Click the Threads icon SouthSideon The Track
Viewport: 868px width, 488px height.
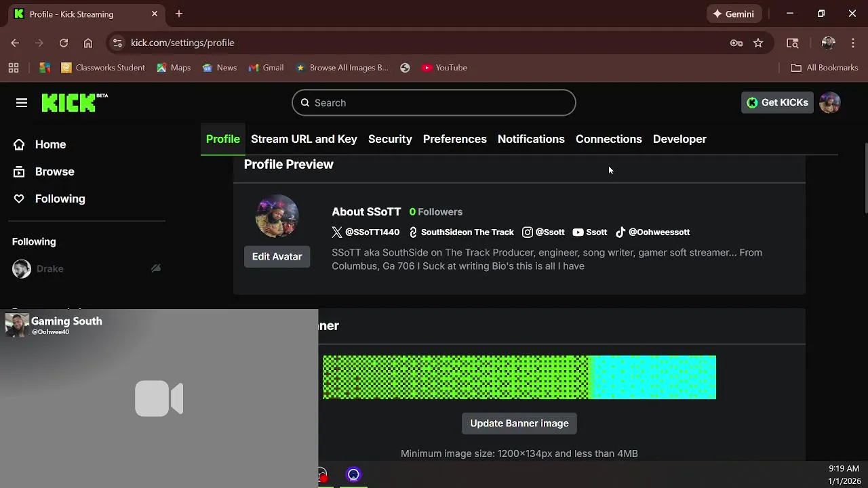[413, 232]
